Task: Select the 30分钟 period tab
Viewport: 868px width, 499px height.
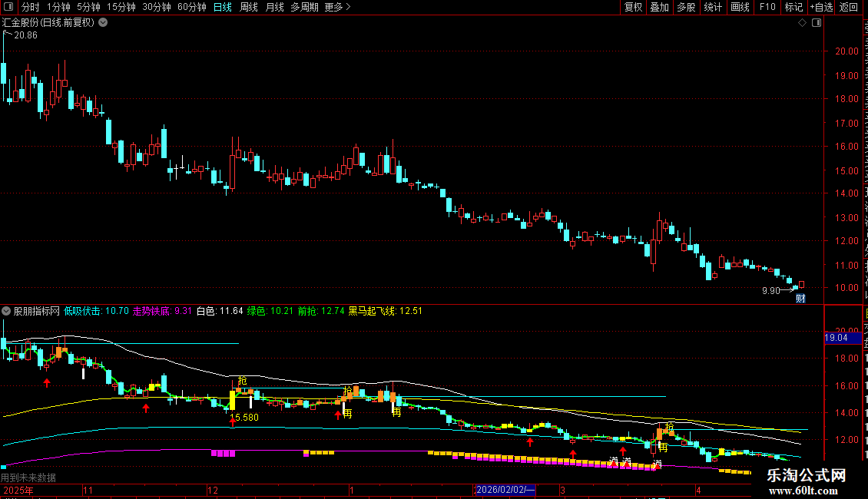Action: tap(157, 7)
